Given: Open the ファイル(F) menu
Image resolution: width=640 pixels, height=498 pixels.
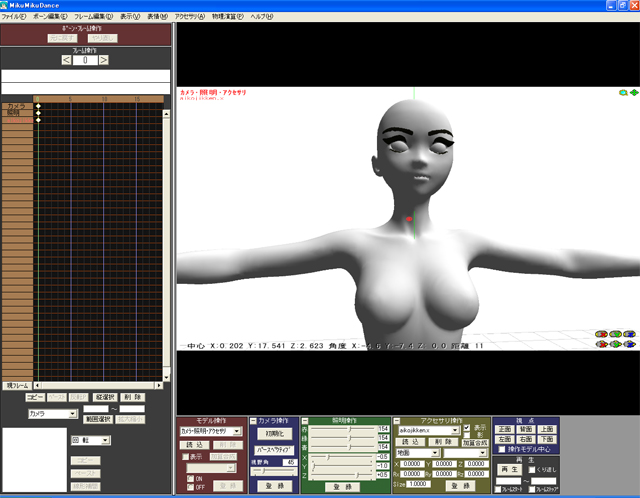Looking at the screenshot, I should click(13, 17).
